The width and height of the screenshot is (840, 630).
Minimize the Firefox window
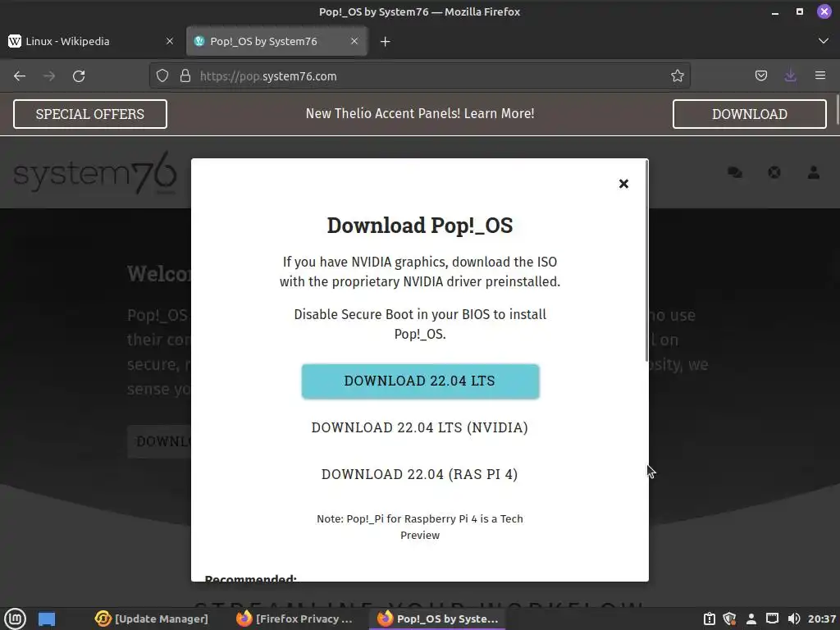[775, 11]
